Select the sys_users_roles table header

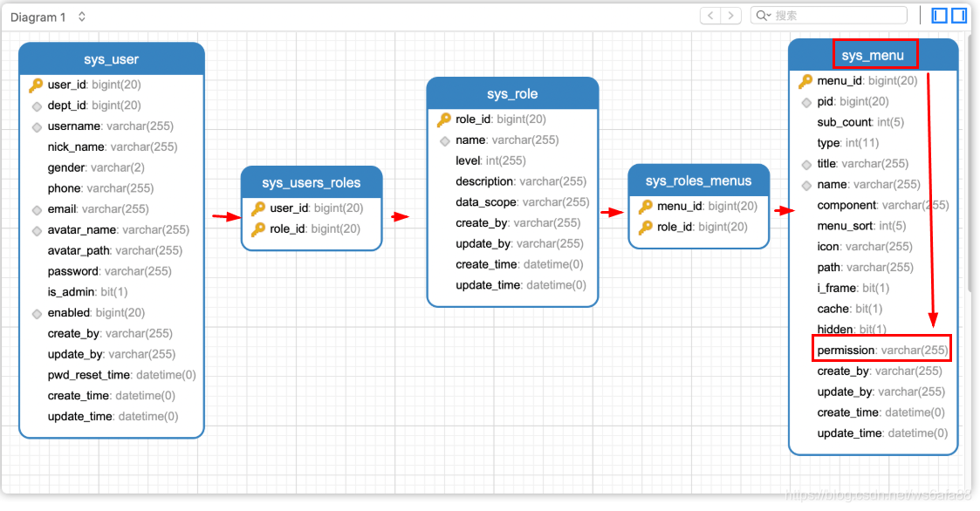click(x=312, y=182)
